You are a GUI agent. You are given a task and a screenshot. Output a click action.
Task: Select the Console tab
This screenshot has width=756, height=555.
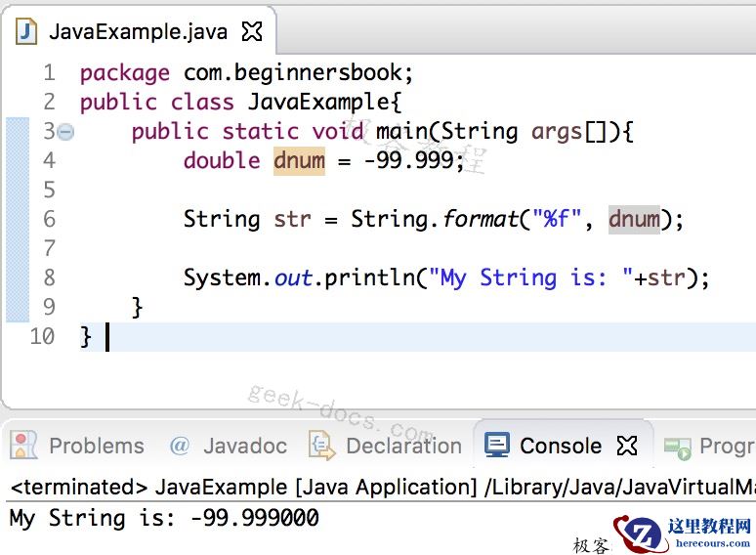click(x=561, y=446)
